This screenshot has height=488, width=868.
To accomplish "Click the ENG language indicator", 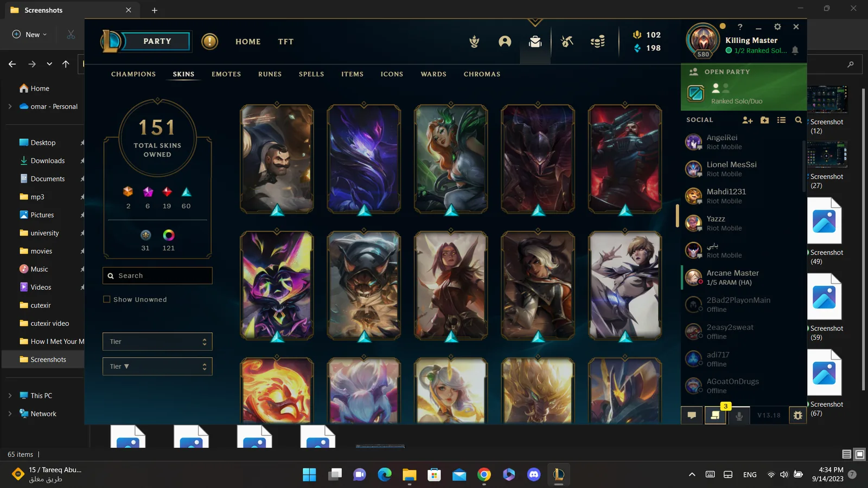I will point(750,474).
